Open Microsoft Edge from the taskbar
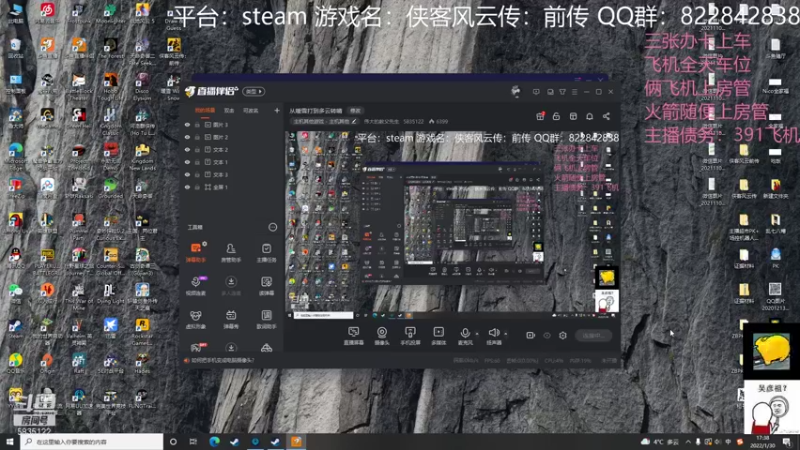800x450 pixels. pyautogui.click(x=214, y=442)
